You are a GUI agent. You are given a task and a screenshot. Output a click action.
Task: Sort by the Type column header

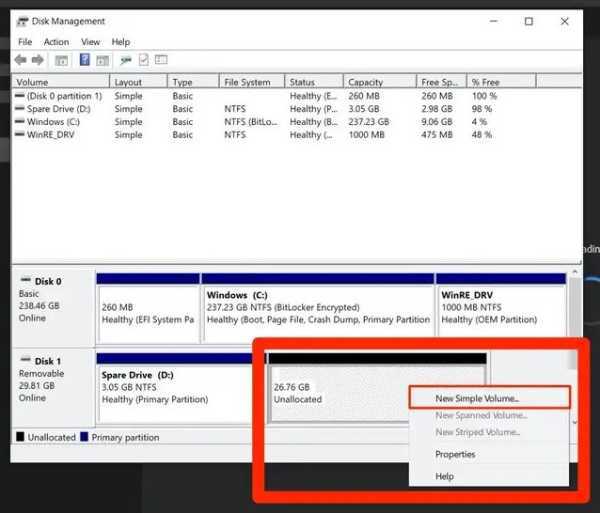(193, 82)
